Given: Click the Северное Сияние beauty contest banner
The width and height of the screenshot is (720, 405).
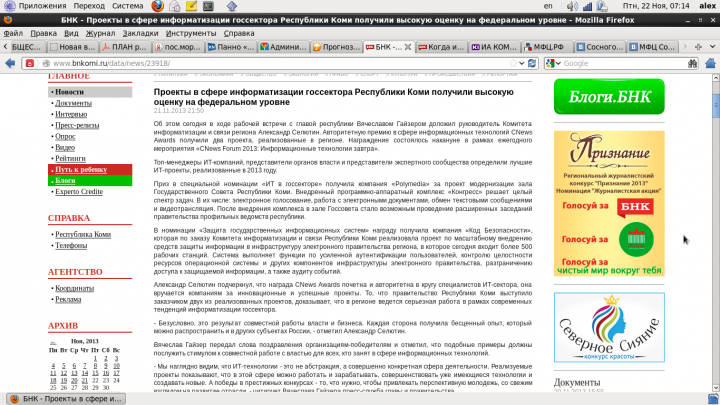Looking at the screenshot, I should click(609, 327).
